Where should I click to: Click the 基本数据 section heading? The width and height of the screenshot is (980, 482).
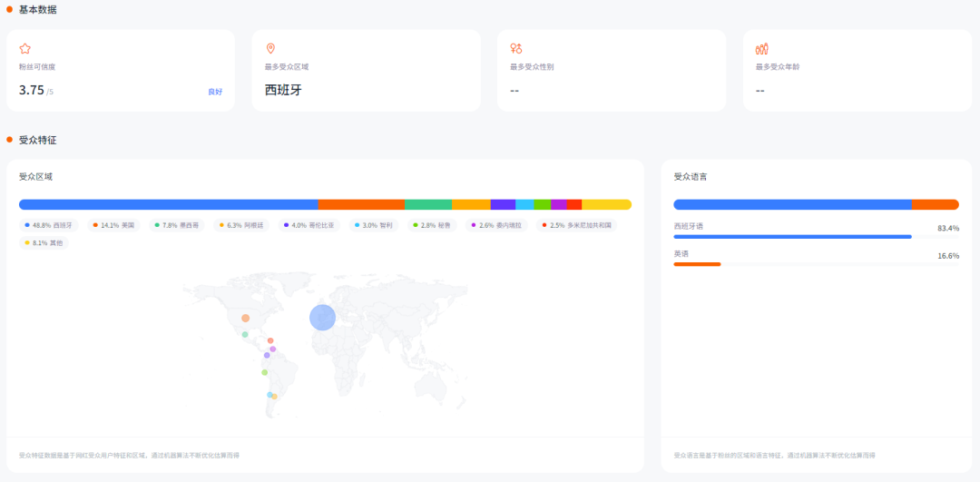37,9
